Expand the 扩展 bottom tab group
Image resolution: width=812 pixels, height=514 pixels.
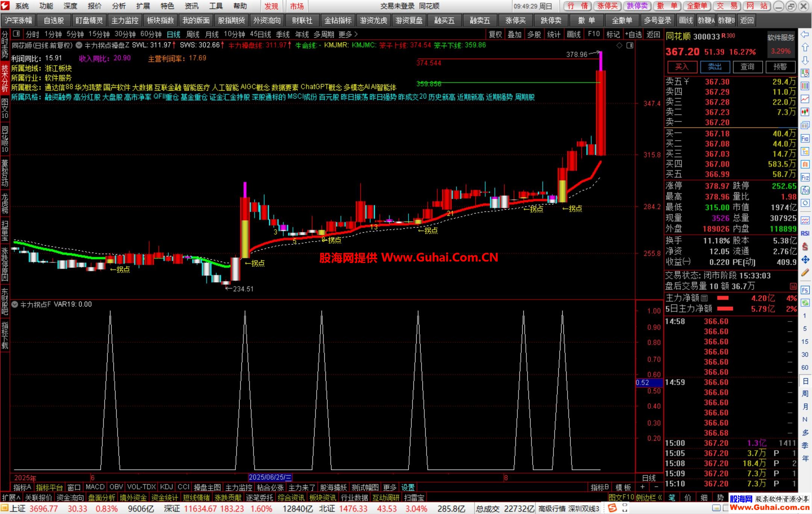click(11, 497)
